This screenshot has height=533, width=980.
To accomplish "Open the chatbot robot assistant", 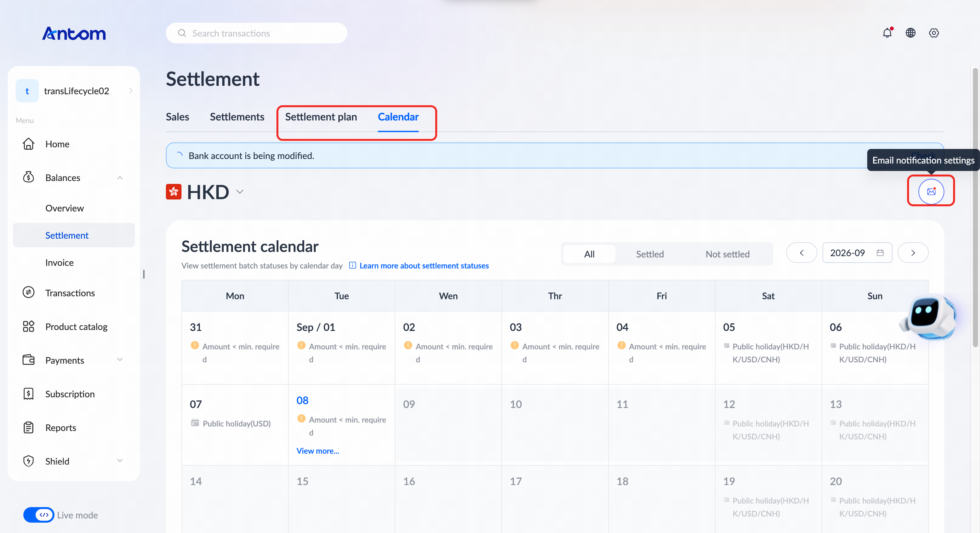I will coord(928,317).
